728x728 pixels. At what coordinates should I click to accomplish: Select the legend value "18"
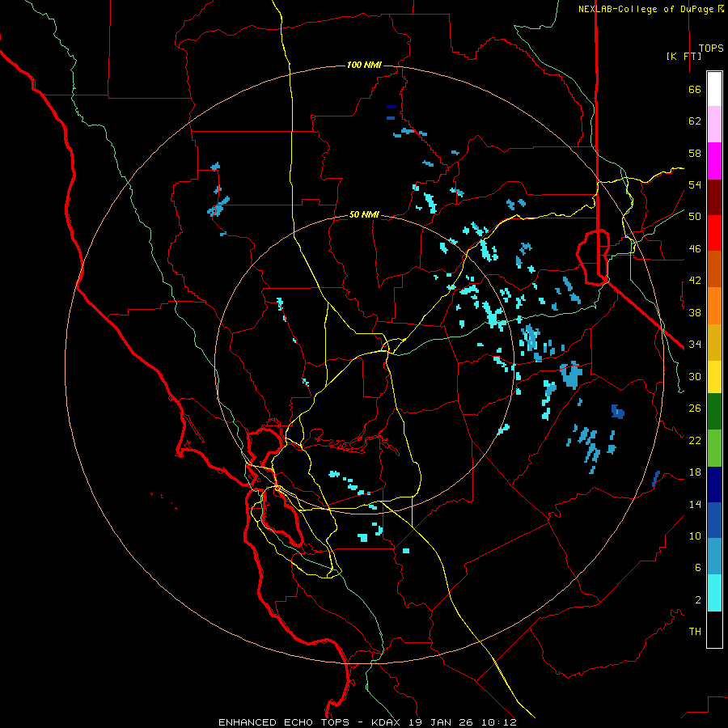coord(695,472)
